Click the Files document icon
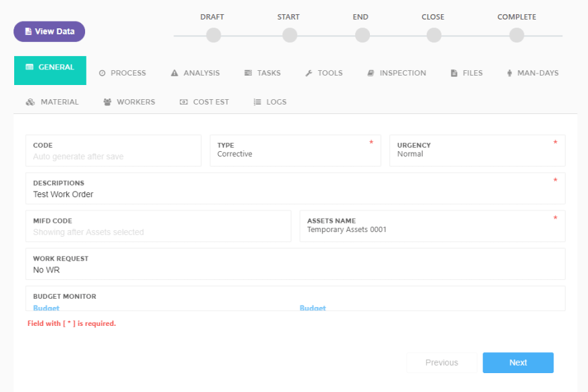This screenshot has height=392, width=588. click(454, 73)
